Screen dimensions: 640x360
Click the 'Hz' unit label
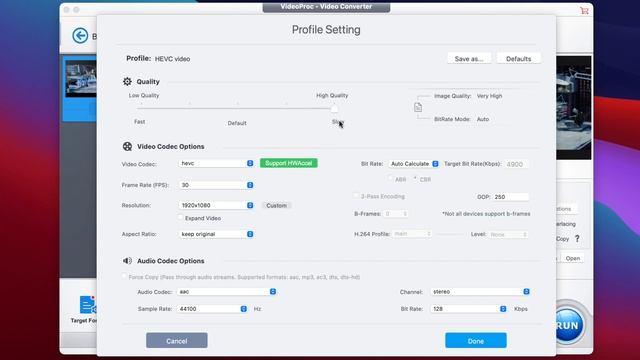[x=257, y=309]
